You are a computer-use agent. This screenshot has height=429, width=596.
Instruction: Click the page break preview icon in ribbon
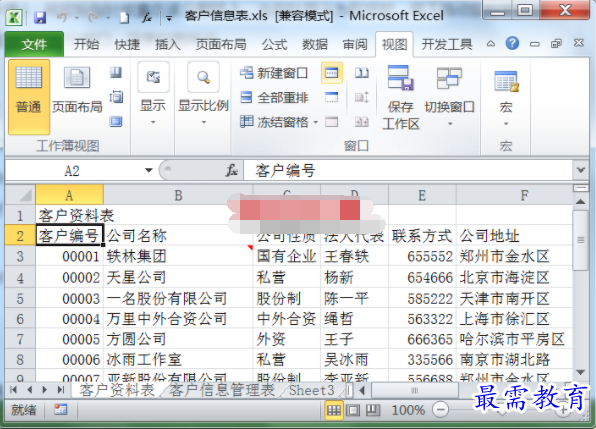[x=116, y=73]
